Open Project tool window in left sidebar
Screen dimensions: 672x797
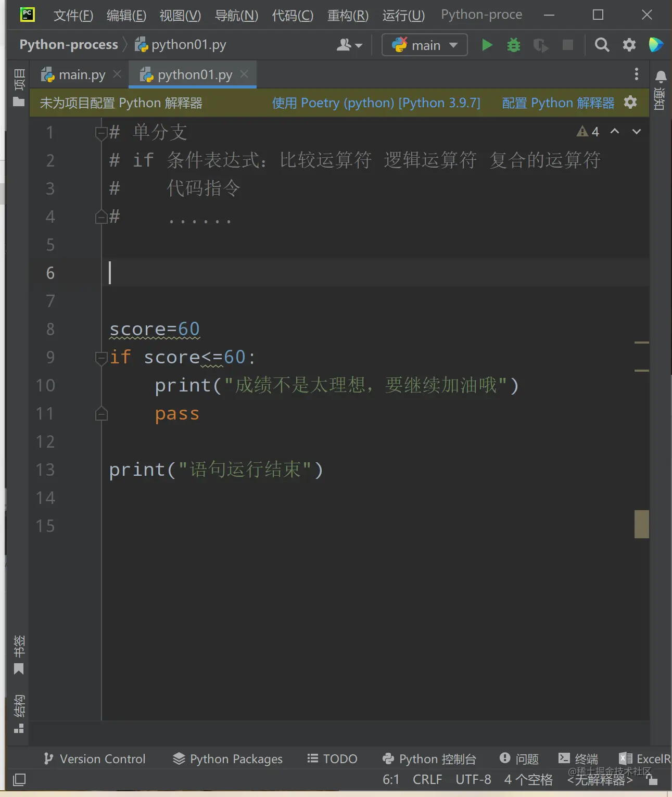click(x=19, y=87)
